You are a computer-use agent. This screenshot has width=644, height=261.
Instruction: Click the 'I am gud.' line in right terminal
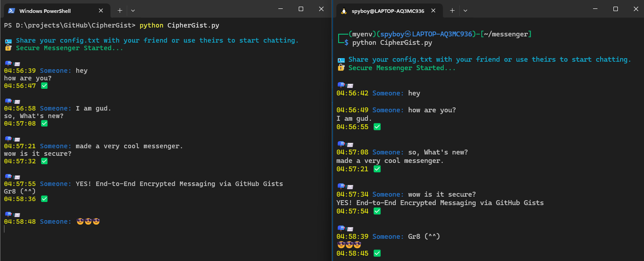pos(354,119)
